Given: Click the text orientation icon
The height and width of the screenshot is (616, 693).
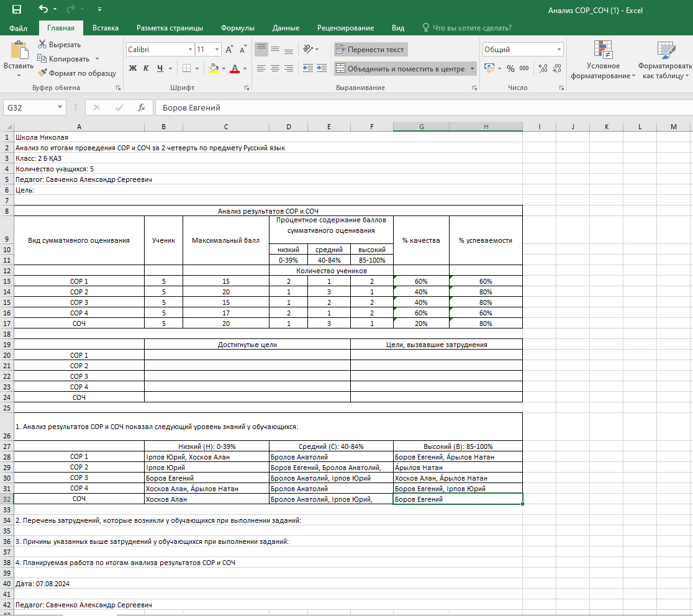Looking at the screenshot, I should tap(308, 49).
